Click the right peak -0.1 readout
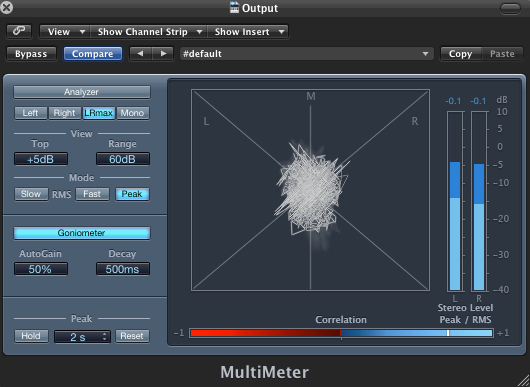Screen dimensions: 530x387 point(478,101)
